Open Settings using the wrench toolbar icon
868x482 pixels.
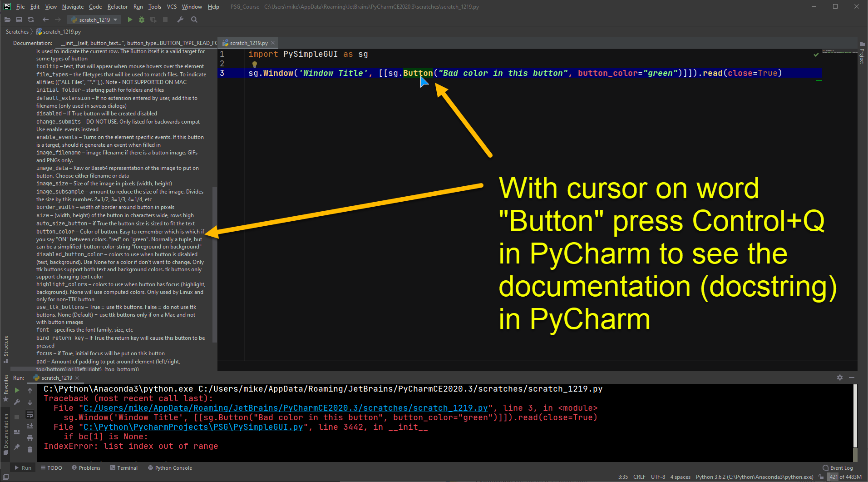click(180, 20)
